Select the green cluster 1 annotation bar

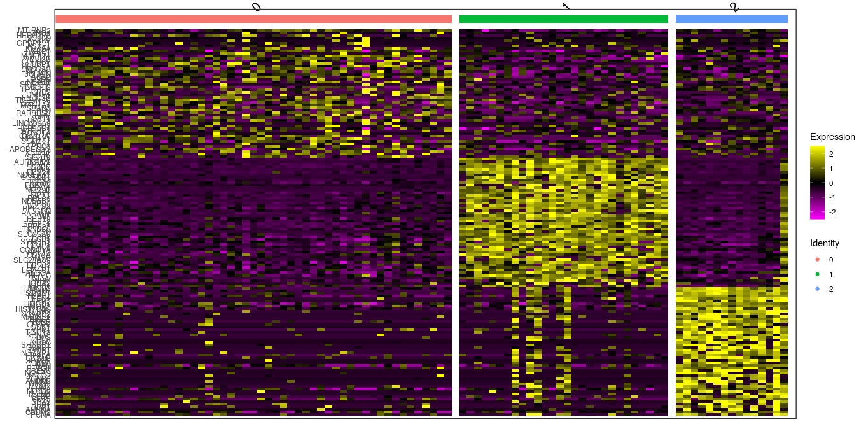pos(563,18)
